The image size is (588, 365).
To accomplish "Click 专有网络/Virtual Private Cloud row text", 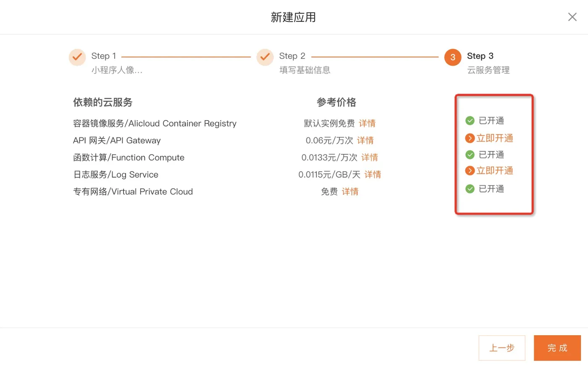I will [x=133, y=192].
